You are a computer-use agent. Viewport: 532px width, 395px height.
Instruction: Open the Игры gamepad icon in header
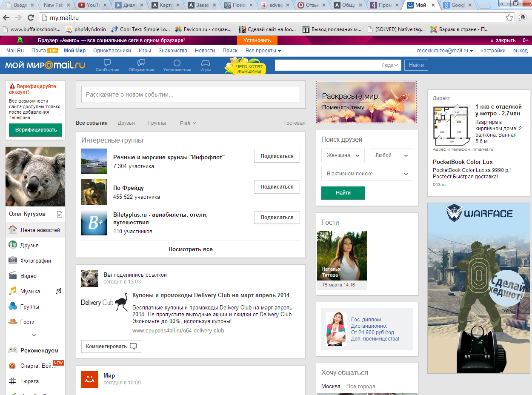(206, 66)
